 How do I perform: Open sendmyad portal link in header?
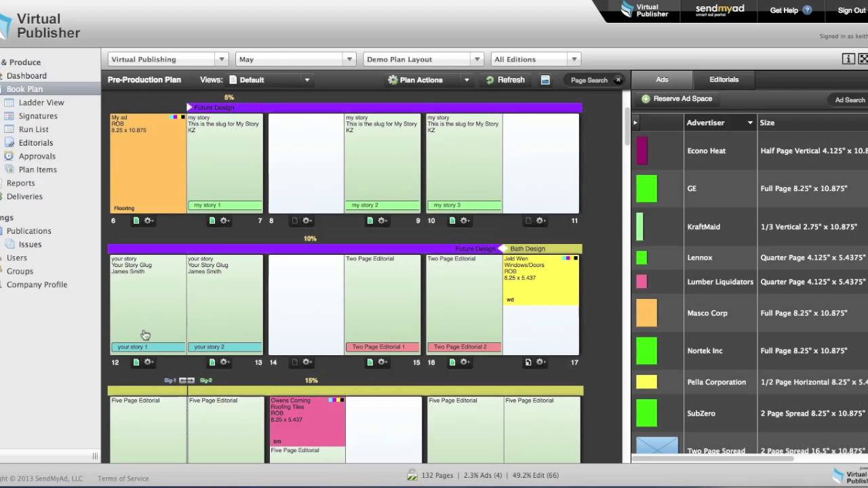point(719,10)
